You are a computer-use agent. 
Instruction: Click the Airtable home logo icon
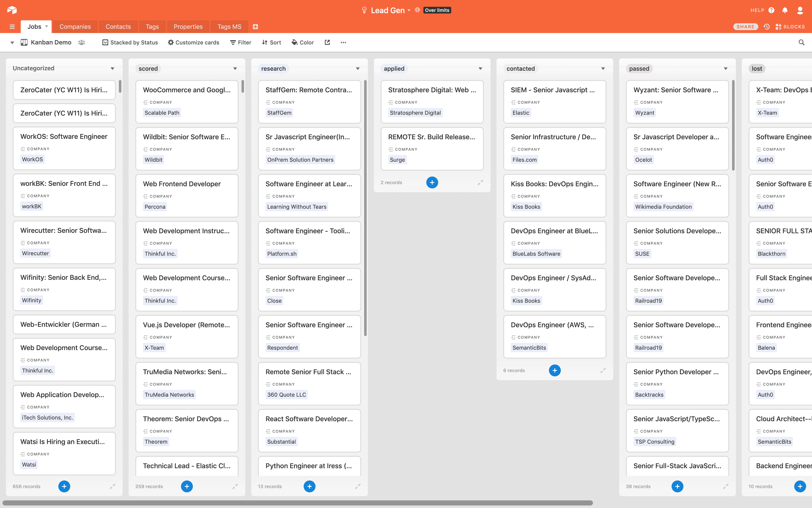(x=12, y=10)
